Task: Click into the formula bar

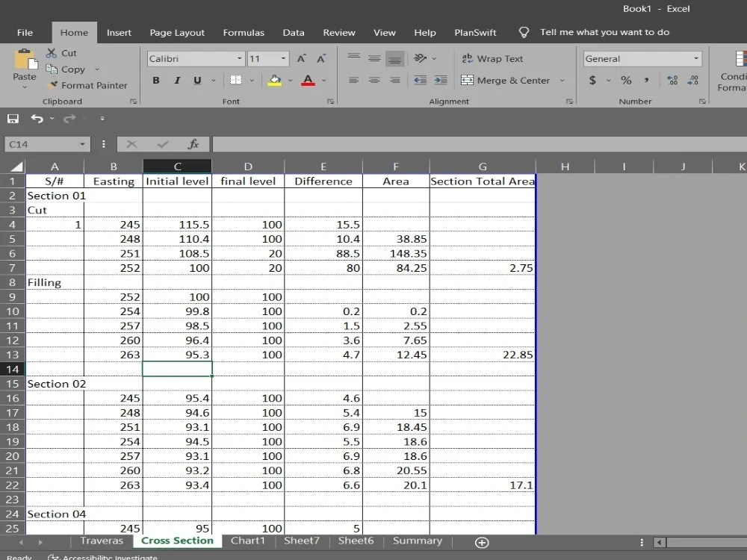Action: click(x=480, y=144)
